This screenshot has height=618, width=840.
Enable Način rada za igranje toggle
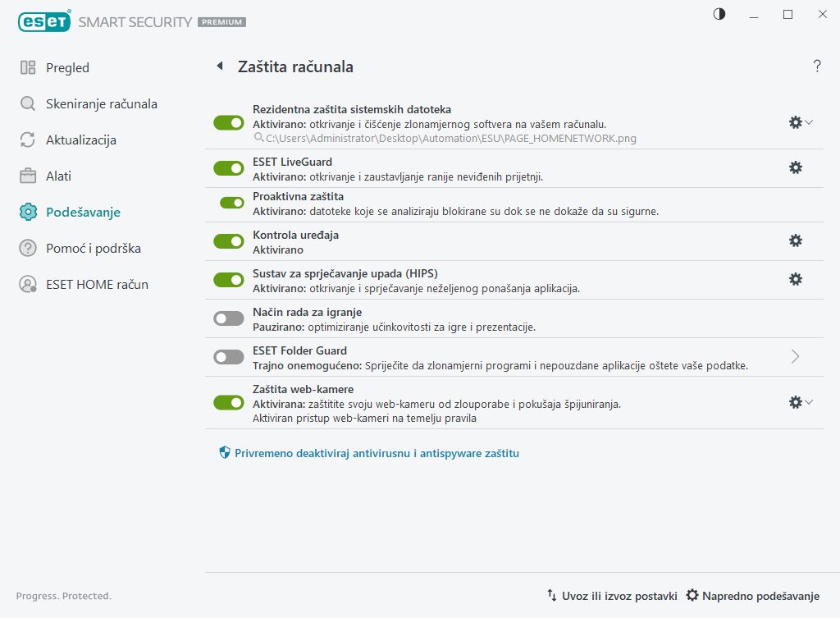tap(229, 318)
